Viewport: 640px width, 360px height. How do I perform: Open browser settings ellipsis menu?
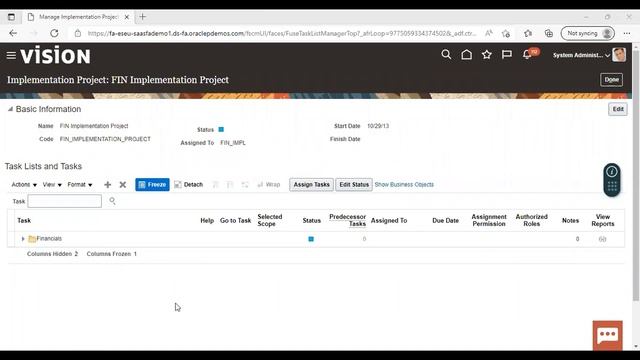coord(627,33)
